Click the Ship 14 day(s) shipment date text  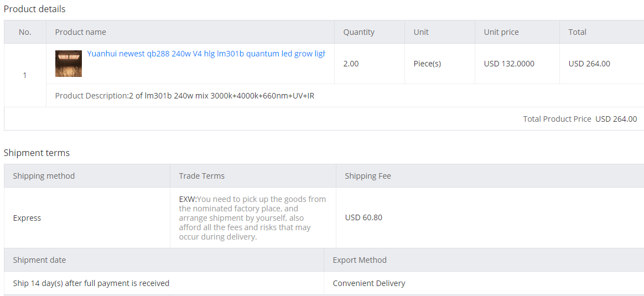[x=91, y=283]
